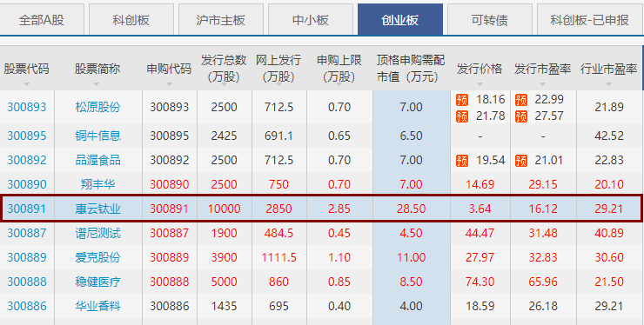Open the 爱克股份 stock link

point(97,258)
